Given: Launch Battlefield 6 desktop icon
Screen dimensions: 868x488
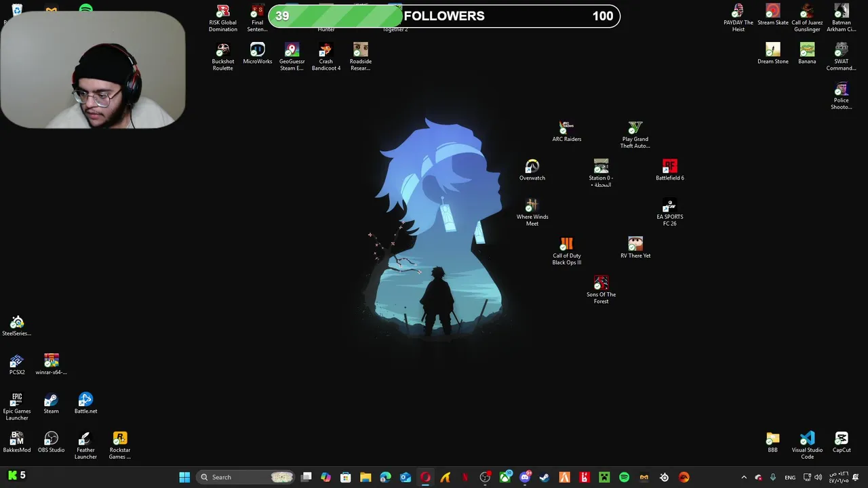Looking at the screenshot, I should coord(669,171).
